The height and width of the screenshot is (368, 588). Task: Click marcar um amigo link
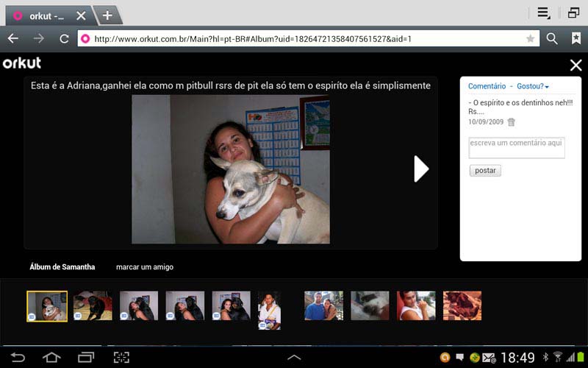[145, 267]
